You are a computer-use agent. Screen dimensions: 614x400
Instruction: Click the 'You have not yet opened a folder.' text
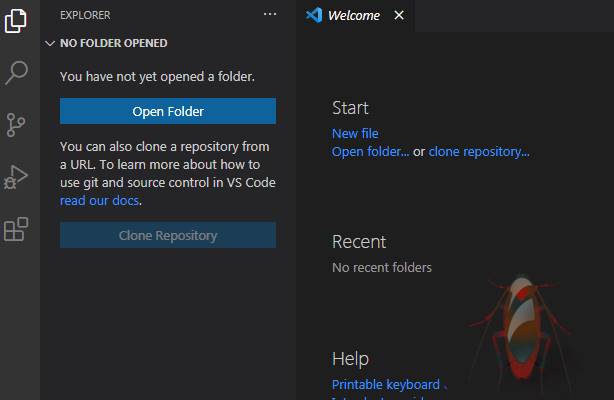pyautogui.click(x=157, y=76)
